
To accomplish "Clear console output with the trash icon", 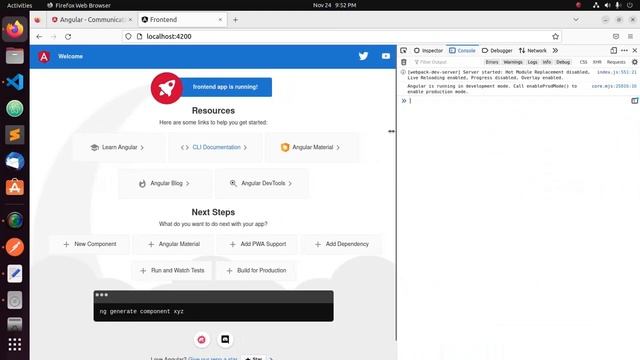I will (404, 62).
